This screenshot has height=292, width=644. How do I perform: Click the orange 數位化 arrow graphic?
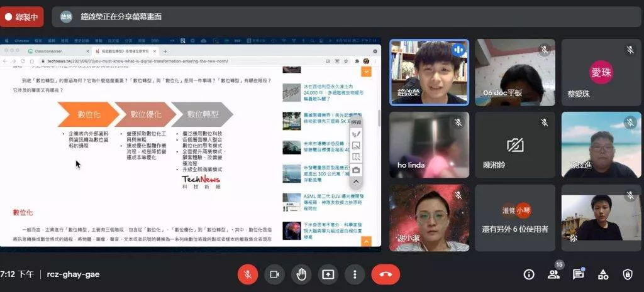tap(88, 114)
